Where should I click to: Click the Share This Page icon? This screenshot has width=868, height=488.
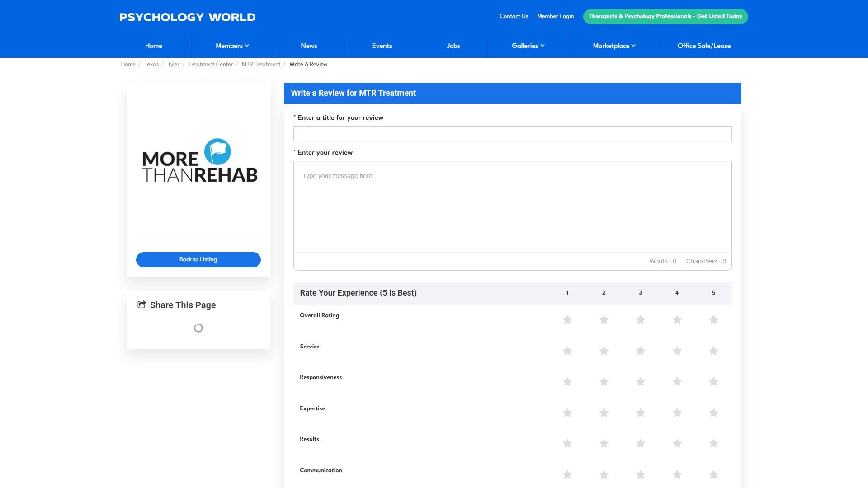pyautogui.click(x=142, y=305)
